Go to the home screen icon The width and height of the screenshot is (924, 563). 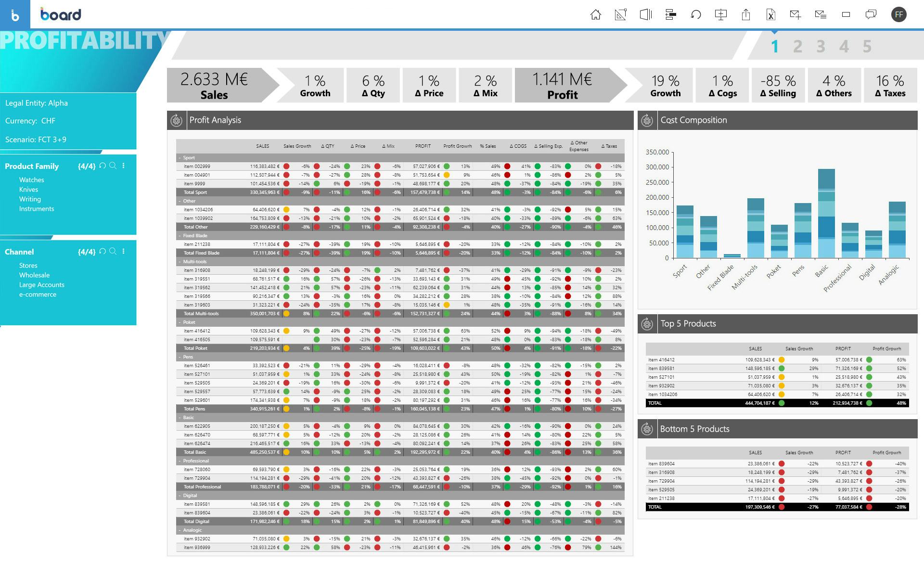tap(595, 15)
